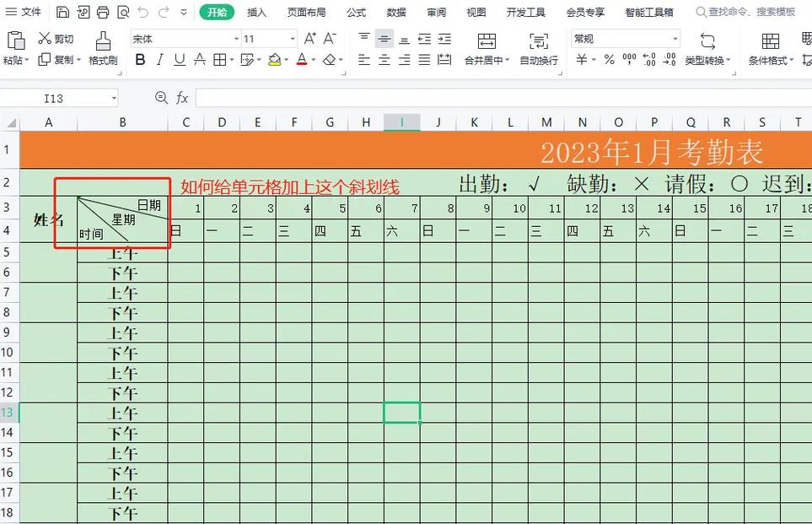Click the fx insert function button
Screen dimensions: 812x524
point(182,98)
